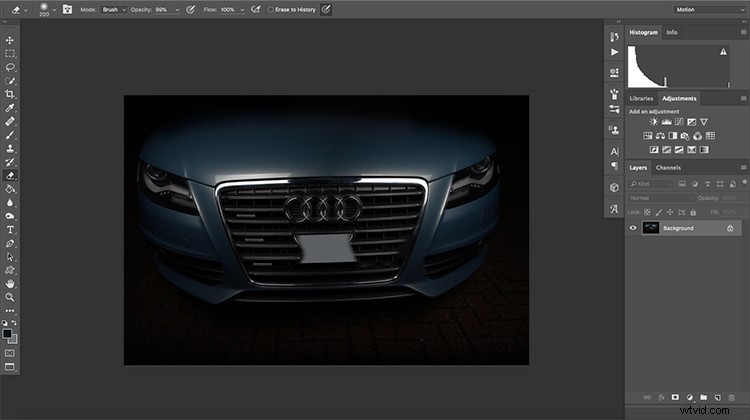This screenshot has height=420, width=750.
Task: Enable the Erase to History checkbox
Action: tap(271, 10)
